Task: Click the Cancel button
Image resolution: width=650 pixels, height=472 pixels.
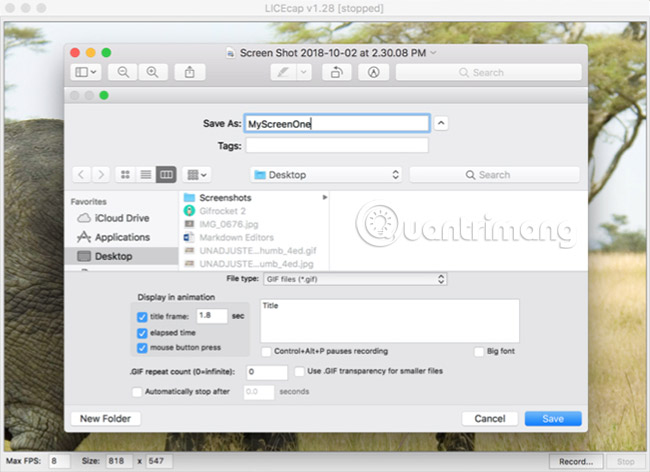Action: coord(490,419)
